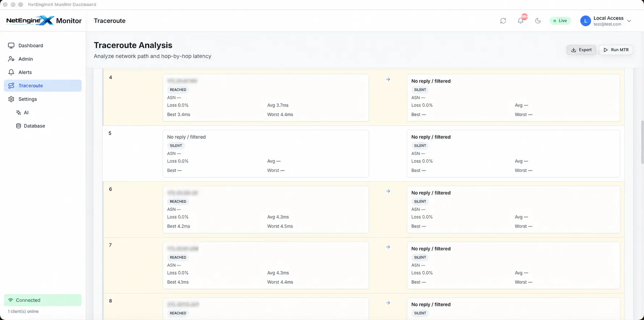Click the Traceroute route icon in sidebar
The image size is (644, 320).
pos(11,86)
